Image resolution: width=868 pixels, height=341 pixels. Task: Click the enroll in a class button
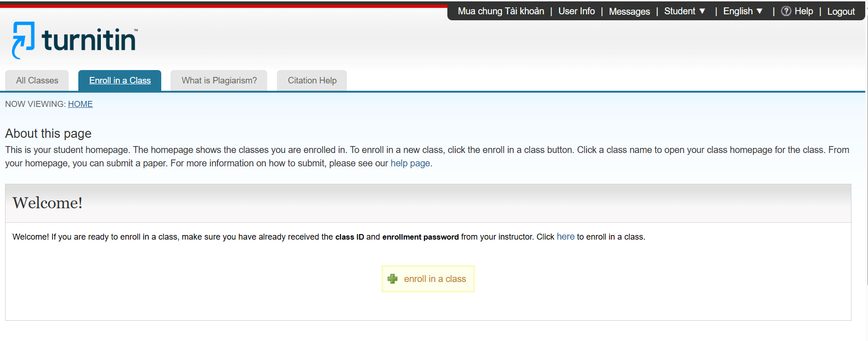[x=428, y=279]
